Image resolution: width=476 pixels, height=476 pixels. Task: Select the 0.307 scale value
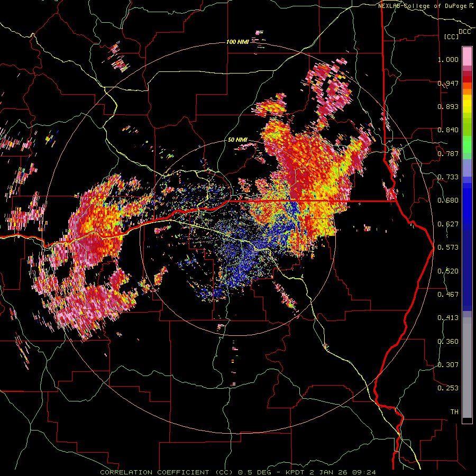(448, 365)
